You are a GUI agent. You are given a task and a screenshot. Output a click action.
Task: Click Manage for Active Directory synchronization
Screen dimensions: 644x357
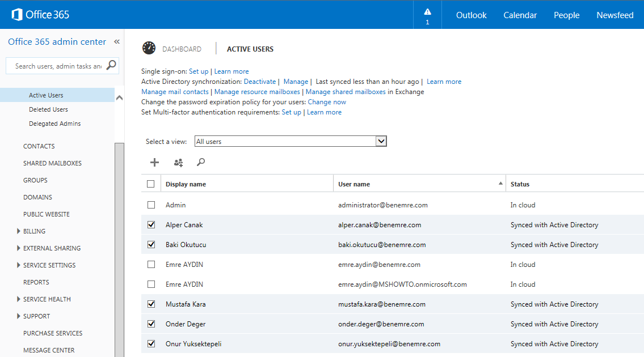[296, 82]
